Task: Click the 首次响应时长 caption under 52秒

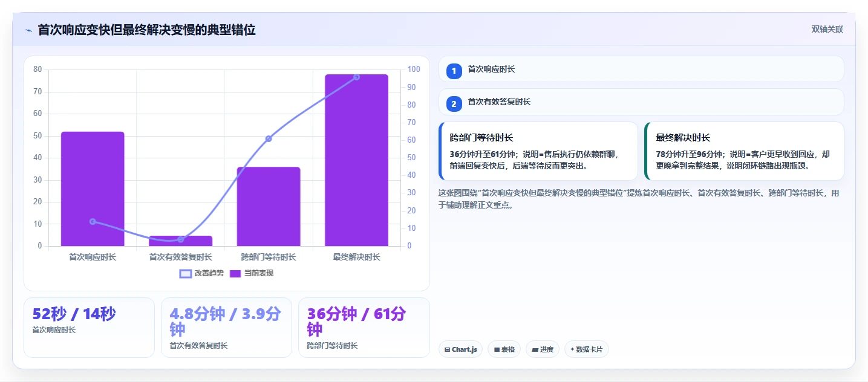Action: click(54, 330)
